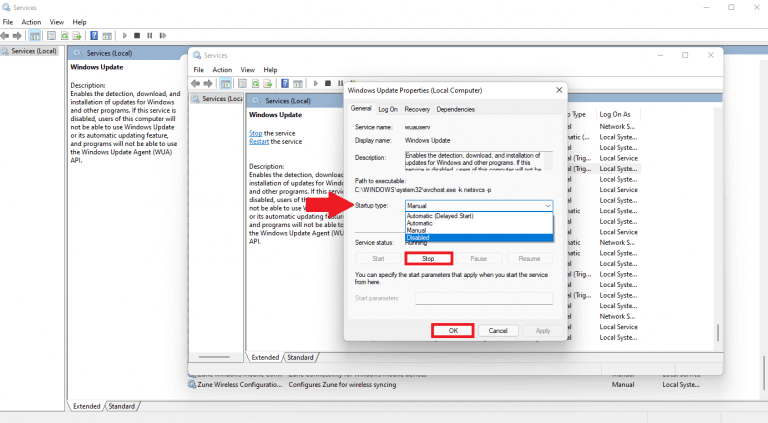Switch to the Log On tab
Image resolution: width=768 pixels, height=423 pixels.
388,109
